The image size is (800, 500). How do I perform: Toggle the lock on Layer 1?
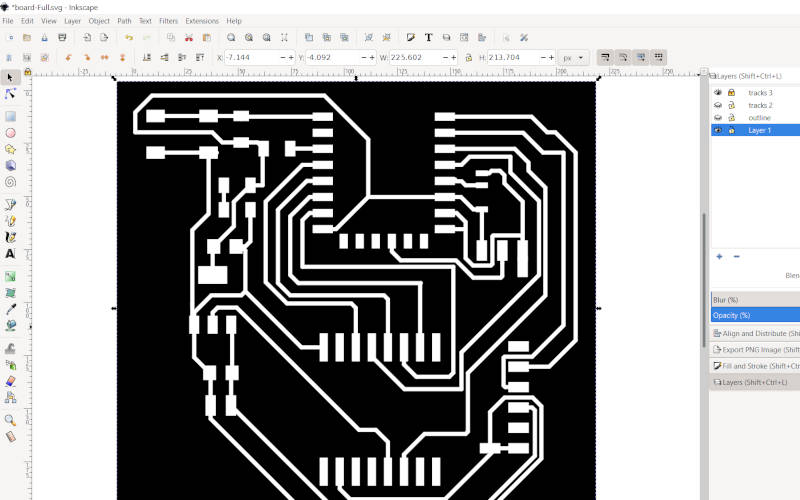[x=731, y=131]
